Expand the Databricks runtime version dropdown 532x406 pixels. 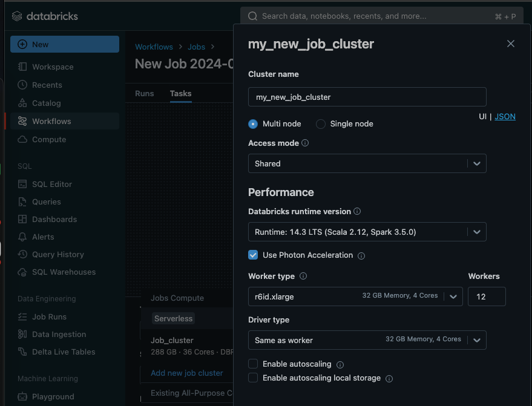[367, 232]
